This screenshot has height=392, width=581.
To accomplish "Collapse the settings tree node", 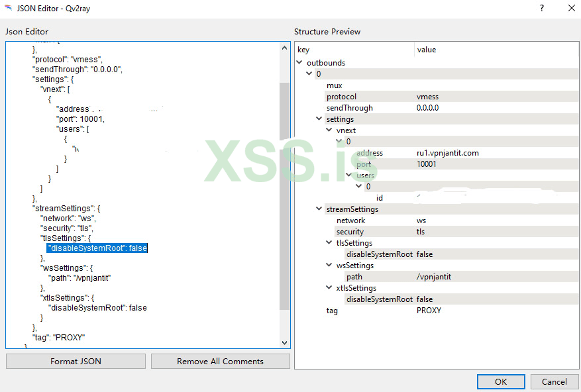I will 319,119.
